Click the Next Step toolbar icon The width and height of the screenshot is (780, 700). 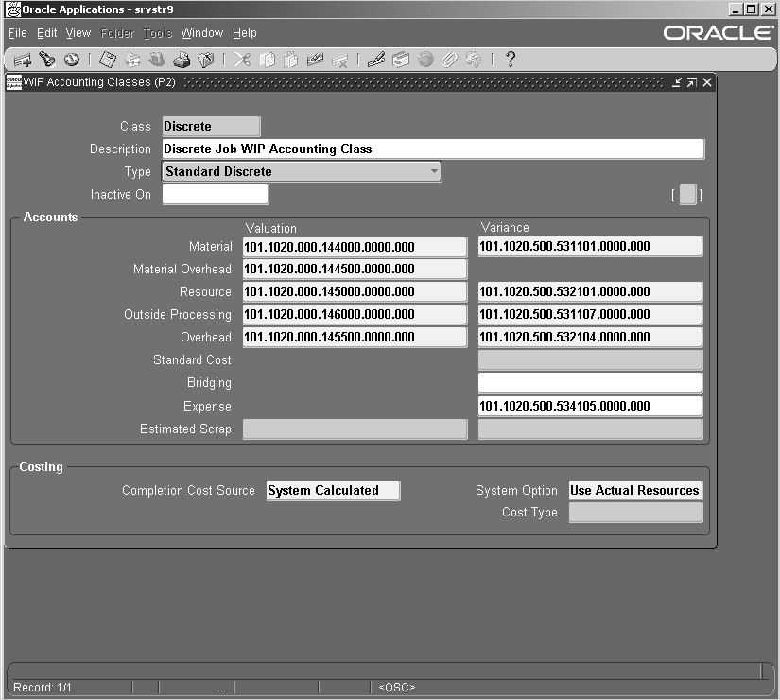click(x=132, y=60)
